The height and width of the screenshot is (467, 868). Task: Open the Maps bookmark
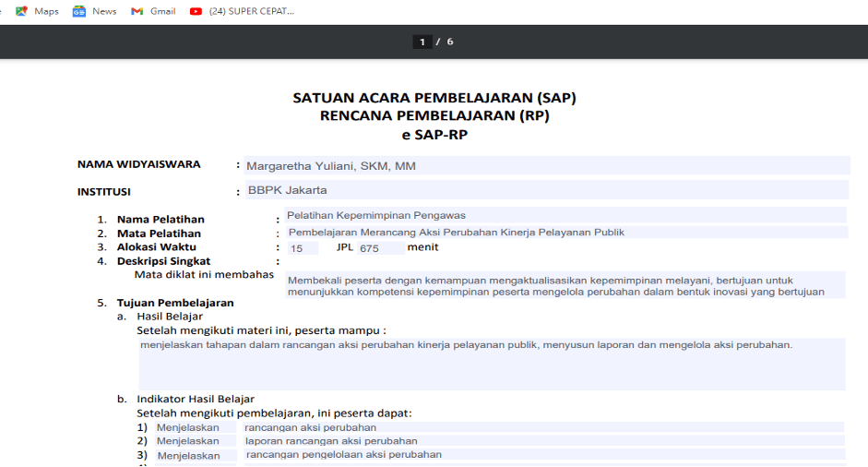click(37, 11)
